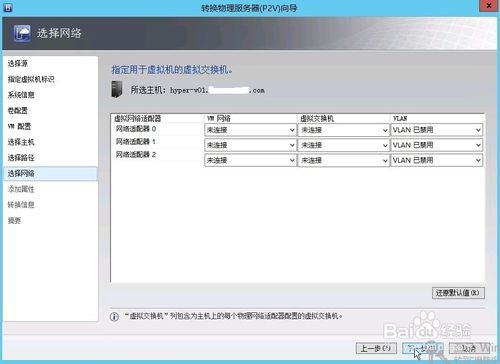Click the heading 指定用于虚拟机的虚拟交换机
Image resolution: width=500 pixels, height=364 pixels.
172,70
